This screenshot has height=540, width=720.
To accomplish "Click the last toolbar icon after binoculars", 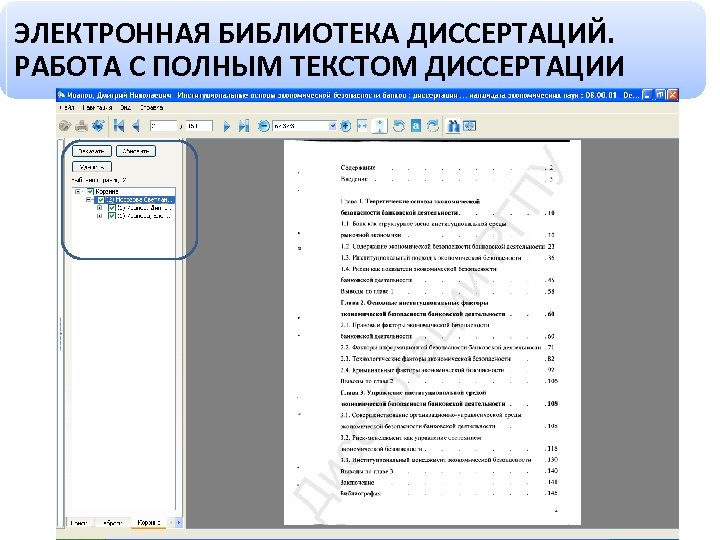I will (470, 126).
